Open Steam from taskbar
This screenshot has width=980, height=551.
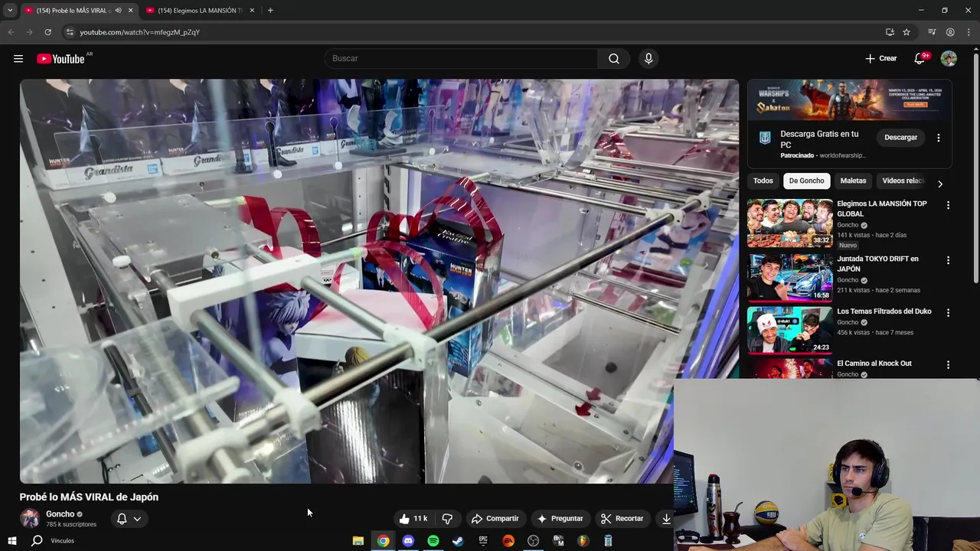click(458, 541)
